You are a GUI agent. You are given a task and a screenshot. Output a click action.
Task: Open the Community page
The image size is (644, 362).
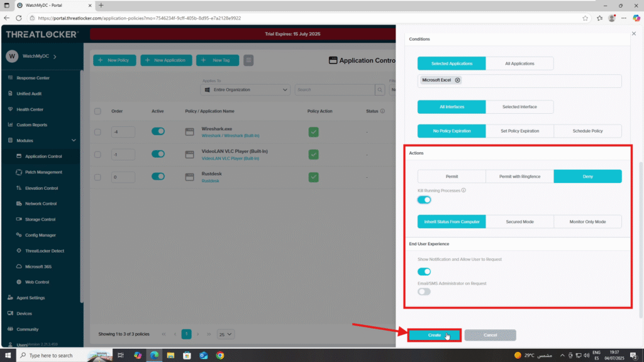[x=27, y=329]
